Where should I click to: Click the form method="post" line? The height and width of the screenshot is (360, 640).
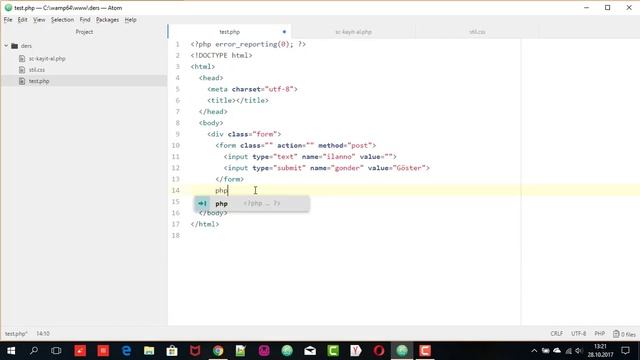click(296, 145)
